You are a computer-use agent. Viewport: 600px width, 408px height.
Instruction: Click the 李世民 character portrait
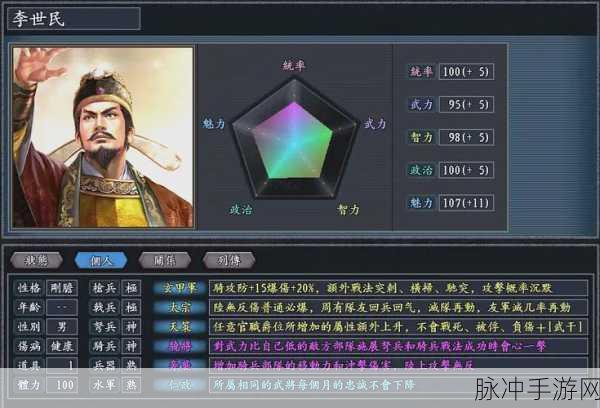tap(103, 137)
